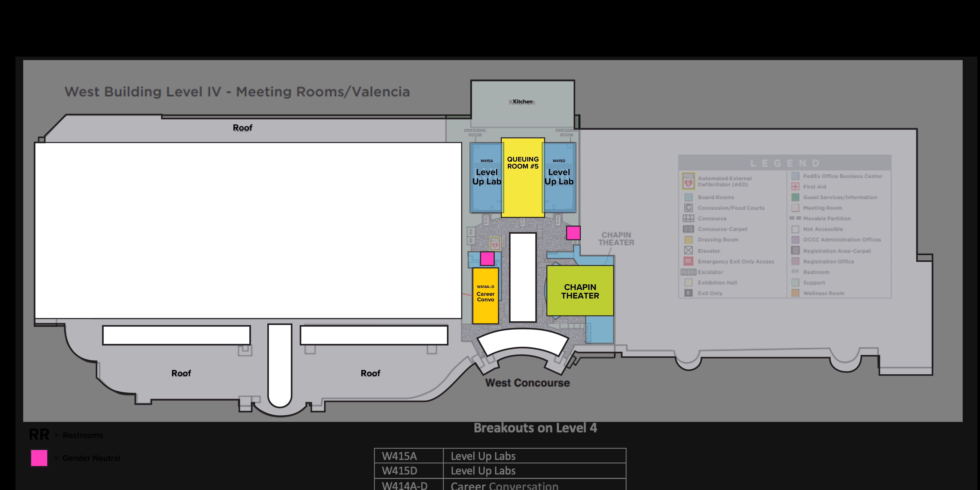Click the Board Rooms legend swatch
This screenshot has width=980, height=490.
tap(688, 197)
